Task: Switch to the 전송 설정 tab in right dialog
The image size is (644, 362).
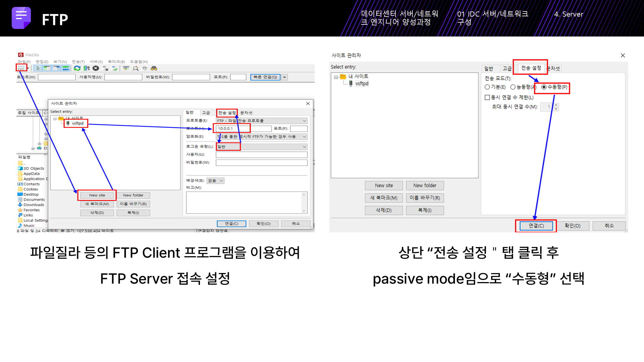Action: pyautogui.click(x=531, y=68)
